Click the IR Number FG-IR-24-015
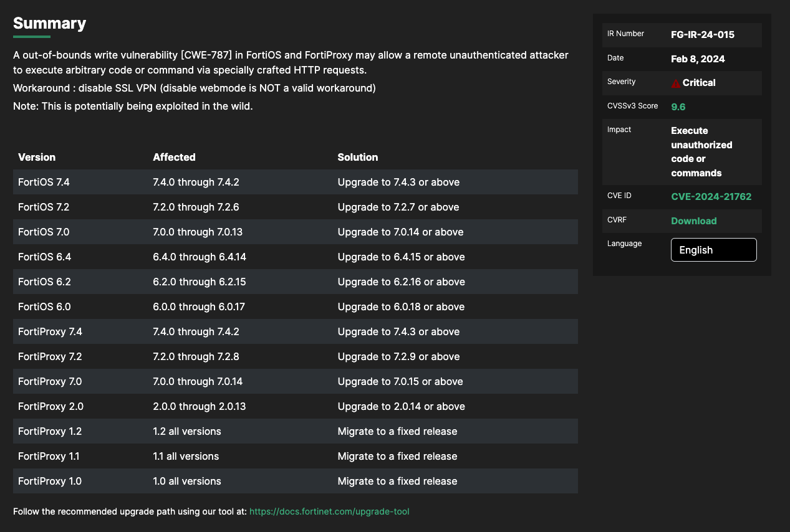The width and height of the screenshot is (790, 532). pos(703,35)
